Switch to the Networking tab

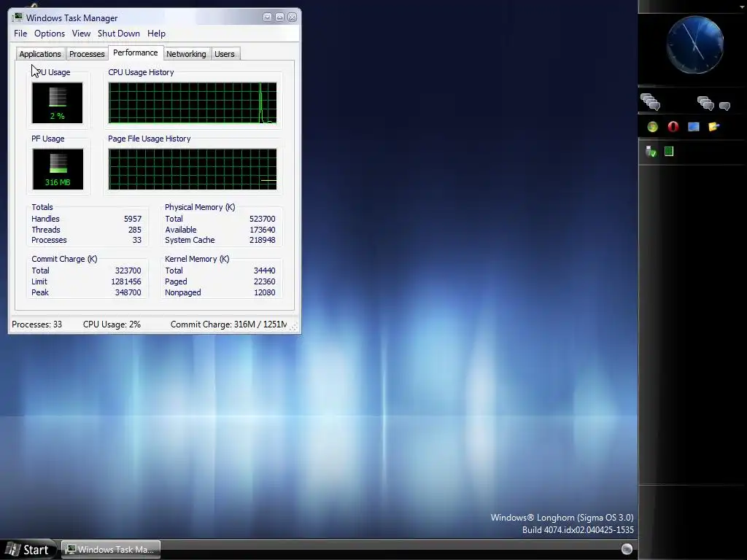[186, 54]
